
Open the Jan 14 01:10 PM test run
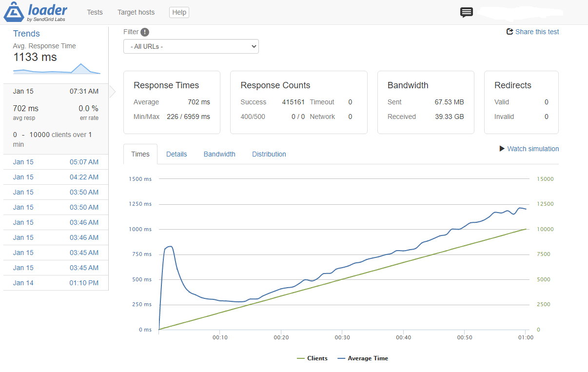(x=56, y=283)
